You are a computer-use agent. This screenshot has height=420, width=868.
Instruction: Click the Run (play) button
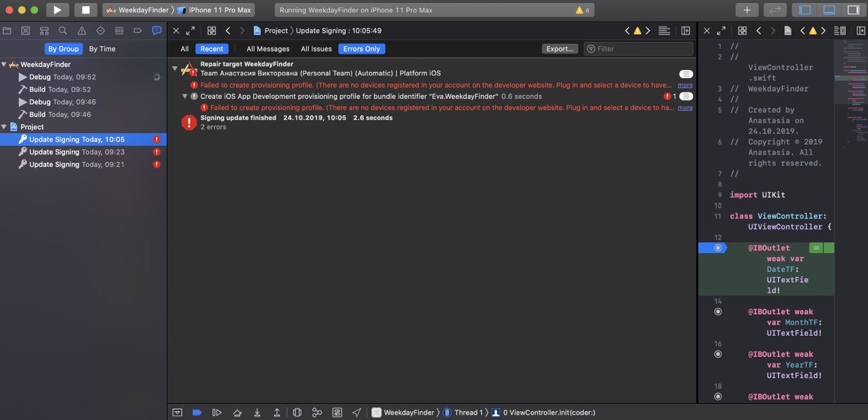point(57,10)
